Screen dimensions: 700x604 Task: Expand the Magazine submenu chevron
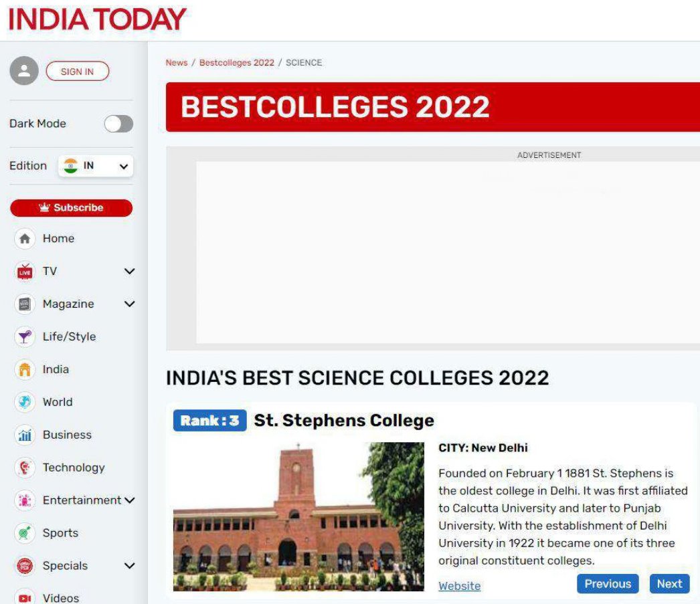click(x=129, y=304)
